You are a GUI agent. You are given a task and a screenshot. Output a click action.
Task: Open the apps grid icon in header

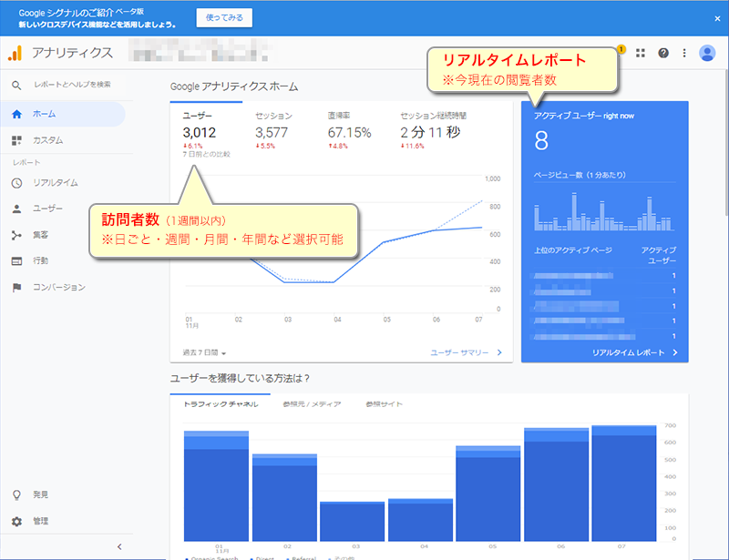click(x=641, y=54)
